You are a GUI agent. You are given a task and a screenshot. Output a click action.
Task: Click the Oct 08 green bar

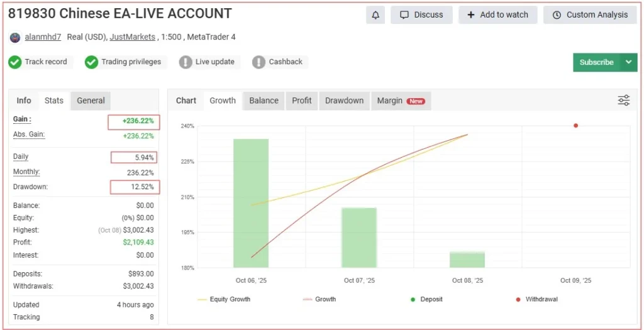pos(467,260)
